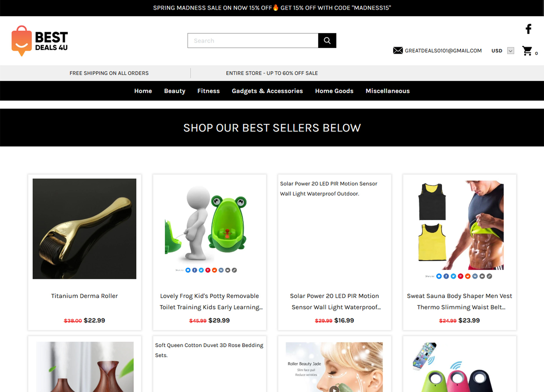Open the Miscellaneous category
544x392 pixels.
pyautogui.click(x=387, y=91)
